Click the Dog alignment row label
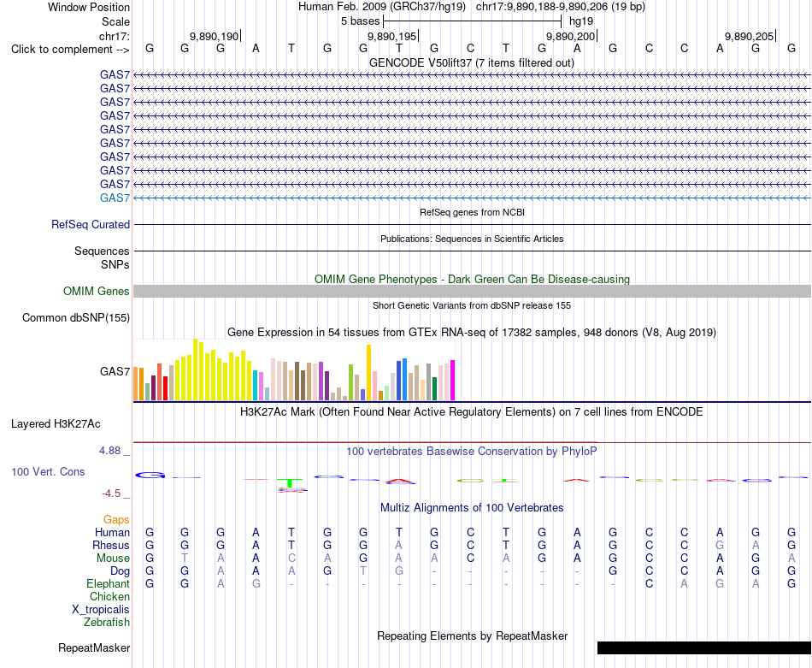This screenshot has height=668, width=812. pos(121,571)
